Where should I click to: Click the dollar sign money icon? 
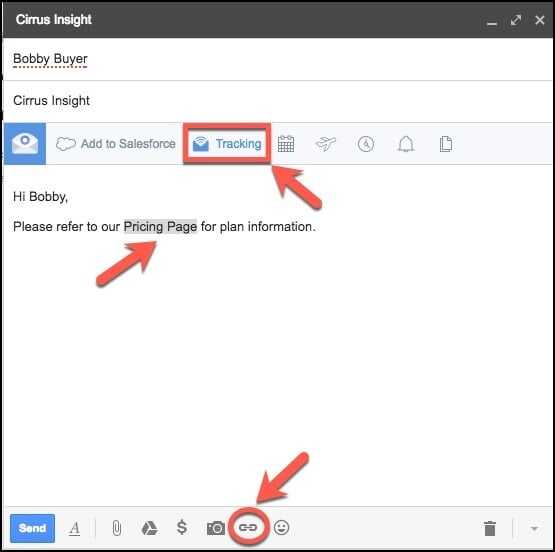pyautogui.click(x=182, y=527)
